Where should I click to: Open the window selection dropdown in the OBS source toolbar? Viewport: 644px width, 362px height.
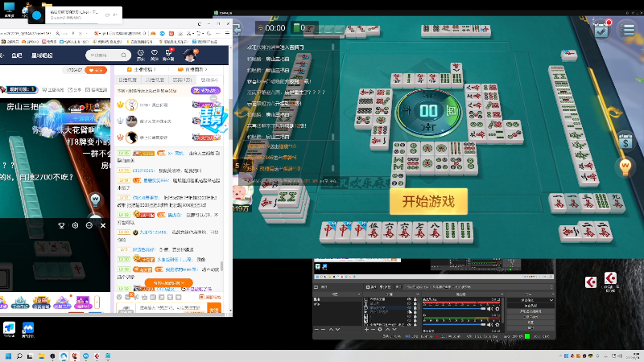point(478,287)
